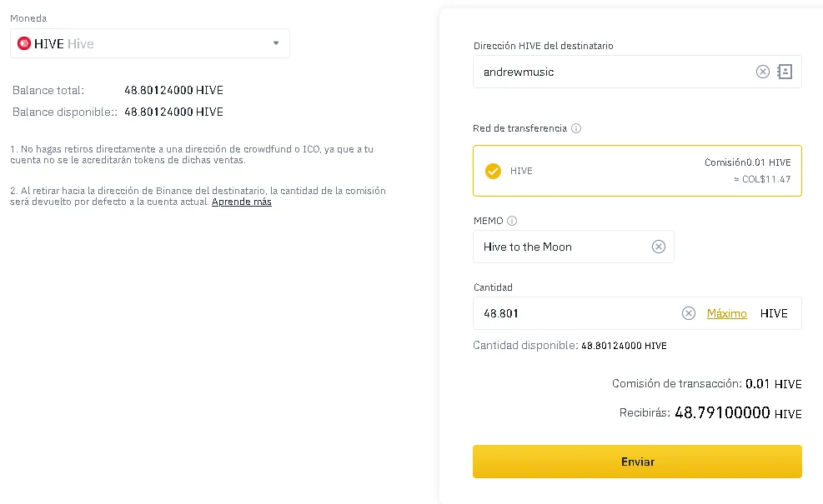The width and height of the screenshot is (823, 504).
Task: Open the Aprende más link
Action: (x=242, y=202)
